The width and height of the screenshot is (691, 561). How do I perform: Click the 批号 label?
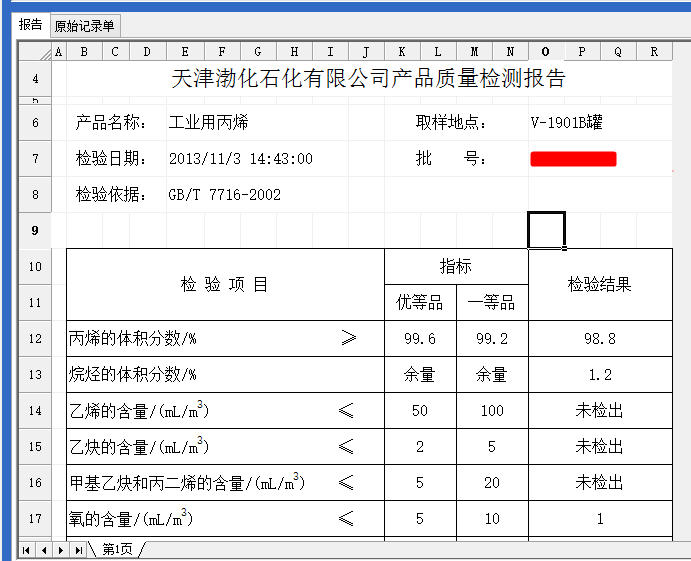point(451,158)
